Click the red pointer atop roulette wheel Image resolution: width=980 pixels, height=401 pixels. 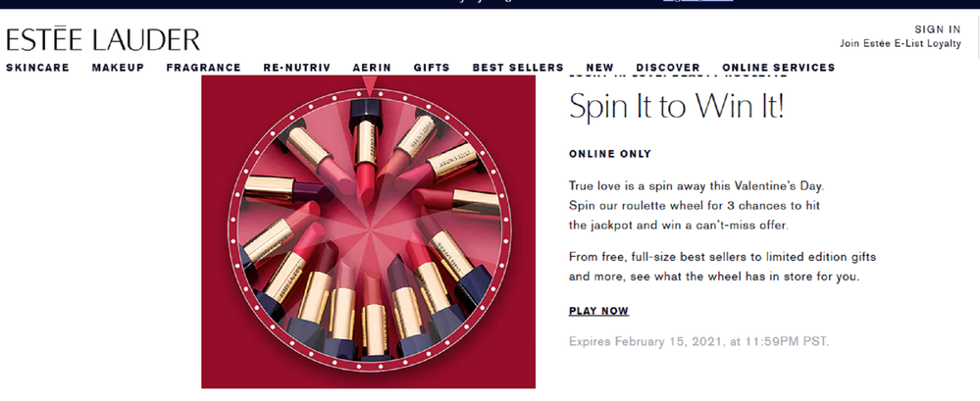pos(370,85)
